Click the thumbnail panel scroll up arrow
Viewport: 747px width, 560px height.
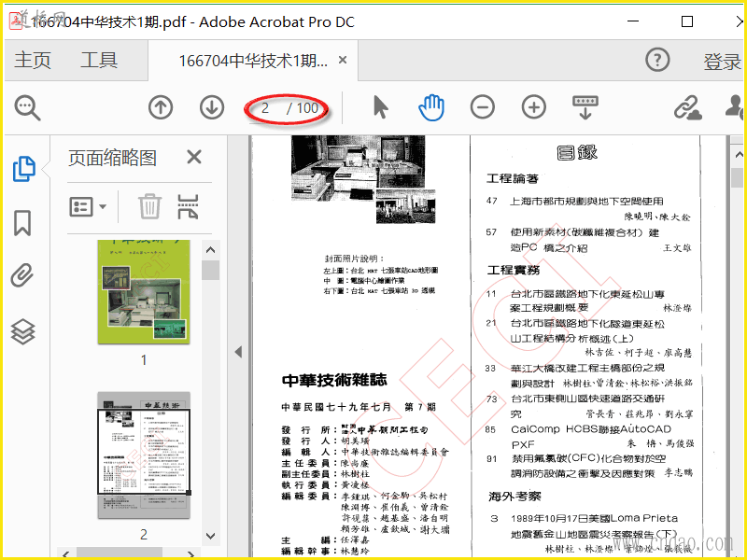(211, 249)
